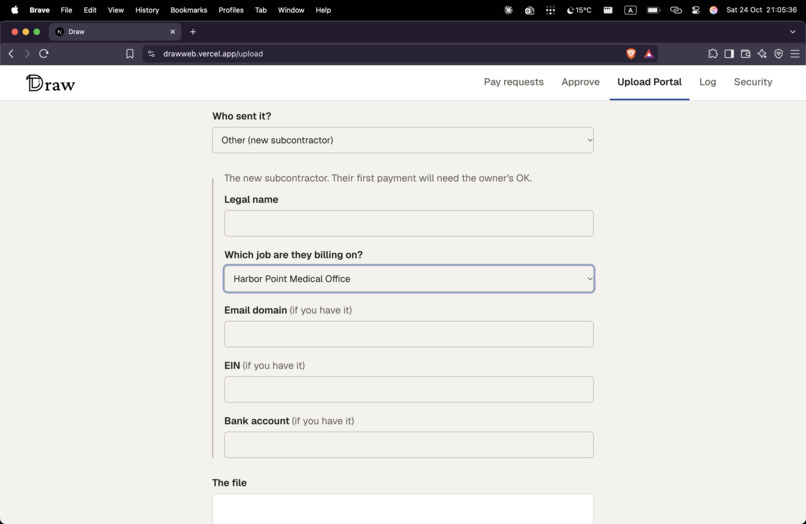Open a new tab with the plus button

(x=193, y=32)
